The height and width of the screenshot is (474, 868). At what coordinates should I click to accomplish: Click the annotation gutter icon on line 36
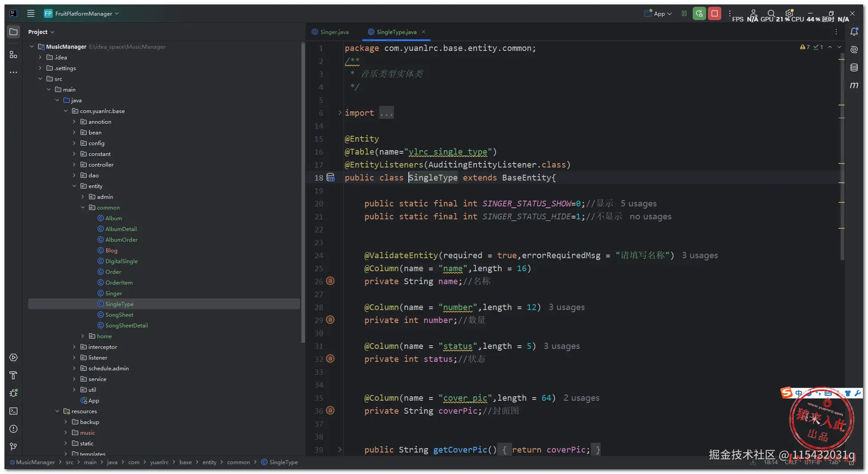pos(330,411)
